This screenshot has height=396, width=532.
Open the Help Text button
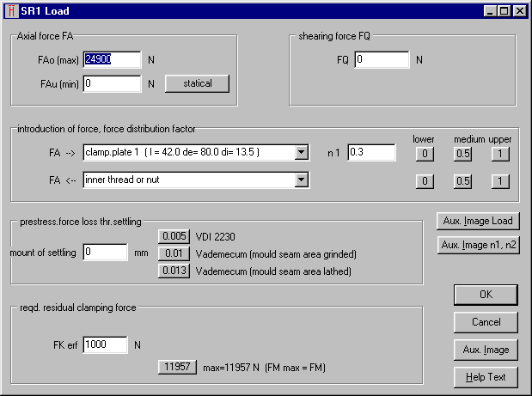(x=486, y=377)
